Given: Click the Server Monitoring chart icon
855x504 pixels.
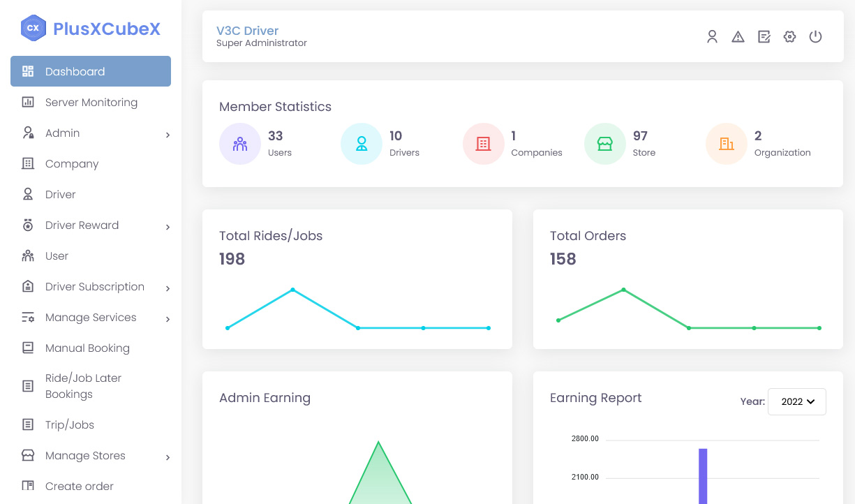Looking at the screenshot, I should click(28, 102).
